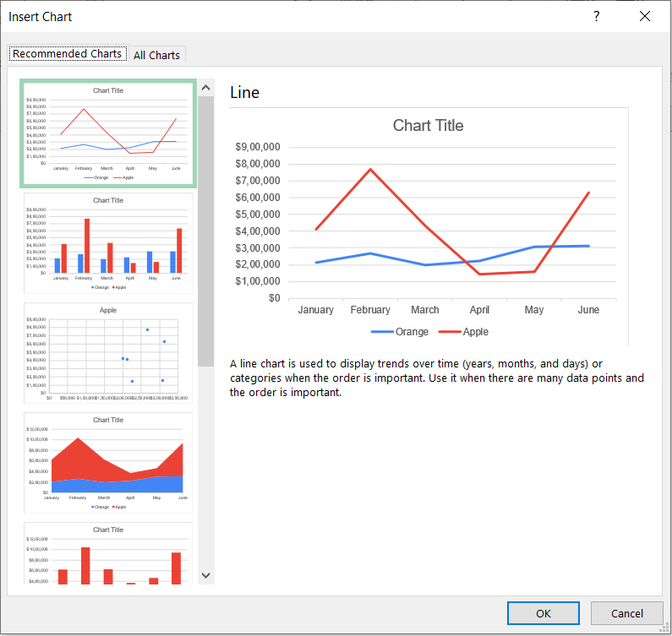Screen dimensions: 672x636
Task: Click the $9,00,000 axis value in preview
Action: (258, 147)
